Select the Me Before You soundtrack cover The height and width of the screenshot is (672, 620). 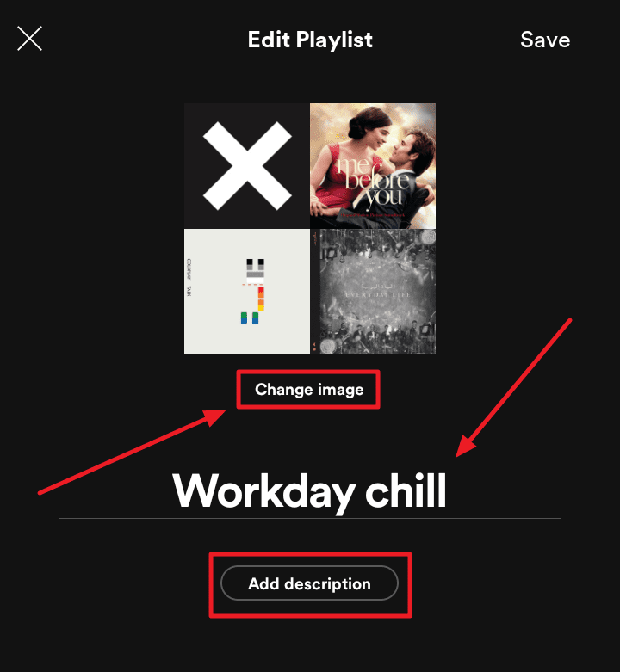coord(373,166)
